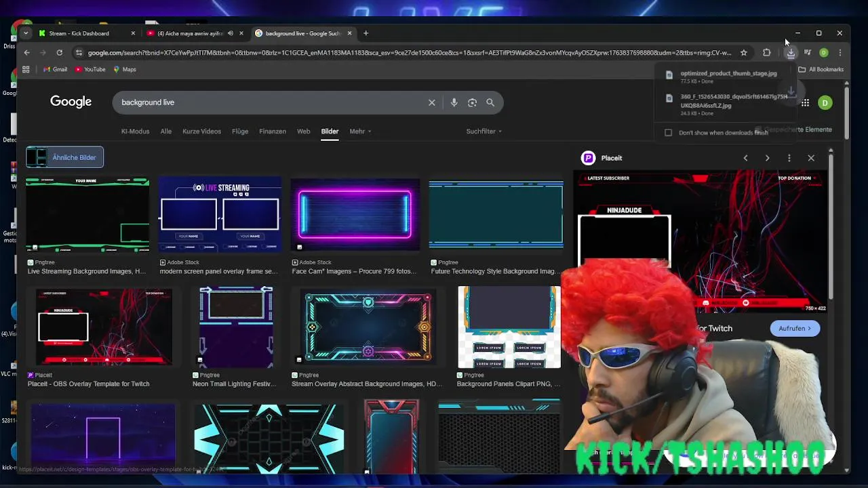This screenshot has height=488, width=868.
Task: Open Neon Tmall Lighting Festival thumbnail
Action: [236, 327]
